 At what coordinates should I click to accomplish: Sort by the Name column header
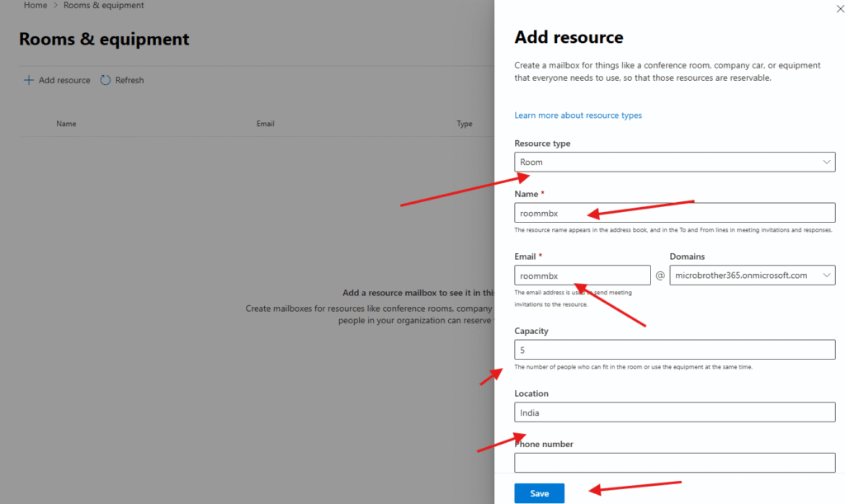(66, 124)
